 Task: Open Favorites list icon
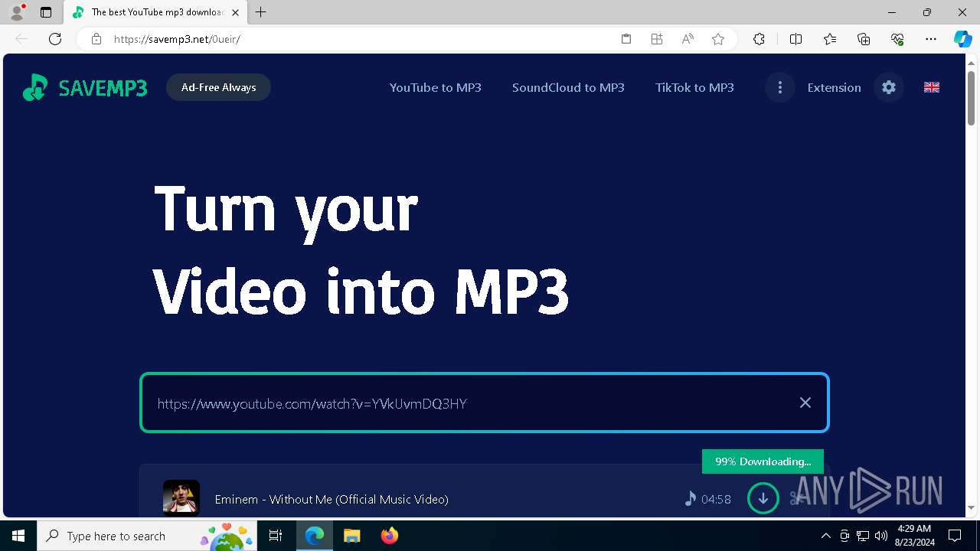pyautogui.click(x=830, y=39)
